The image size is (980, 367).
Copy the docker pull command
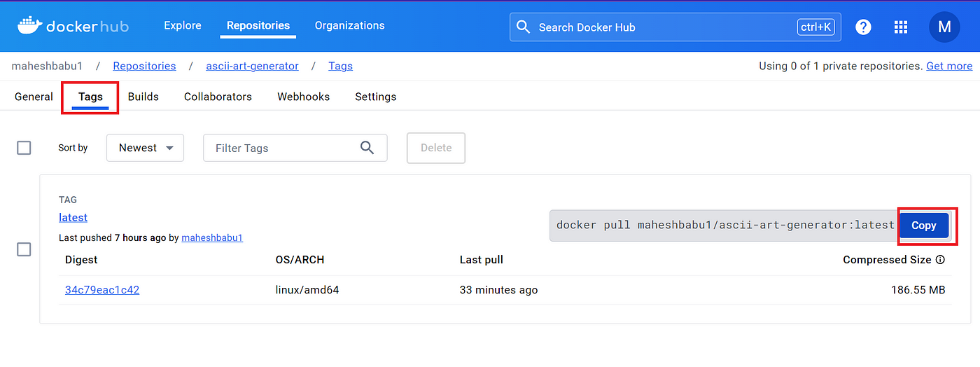coord(924,226)
